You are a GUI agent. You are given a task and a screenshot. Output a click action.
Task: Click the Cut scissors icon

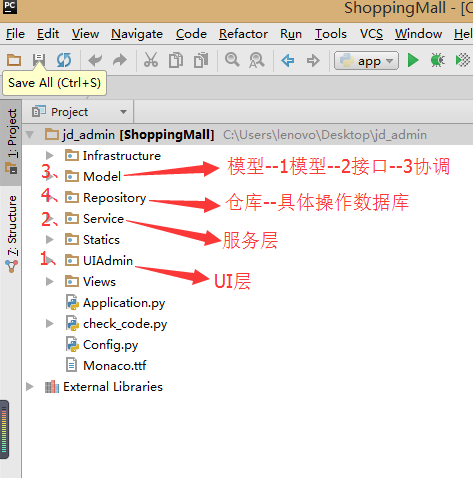(x=151, y=60)
